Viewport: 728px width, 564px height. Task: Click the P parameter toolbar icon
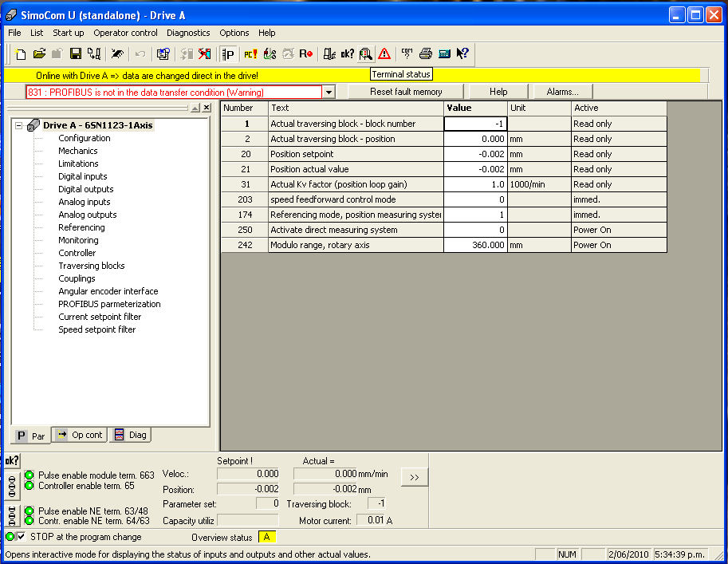(x=228, y=54)
